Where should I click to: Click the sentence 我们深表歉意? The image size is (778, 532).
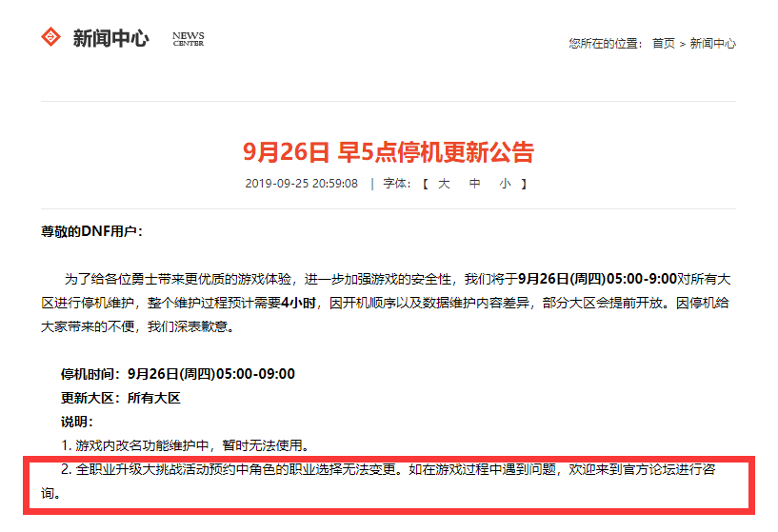click(190, 326)
